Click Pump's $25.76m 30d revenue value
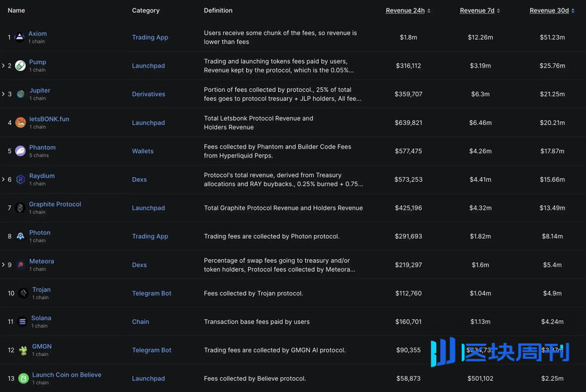Viewport: 586px width, 392px height. point(552,66)
